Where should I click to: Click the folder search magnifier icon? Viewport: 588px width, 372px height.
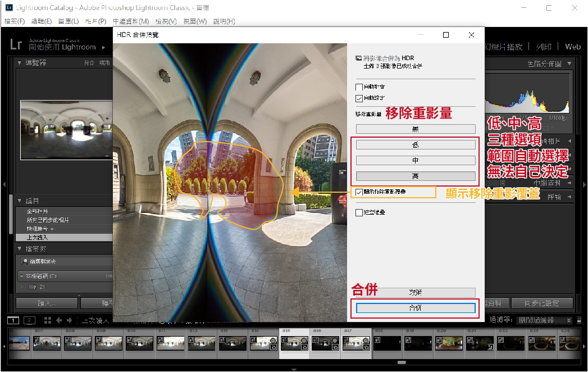click(25, 261)
